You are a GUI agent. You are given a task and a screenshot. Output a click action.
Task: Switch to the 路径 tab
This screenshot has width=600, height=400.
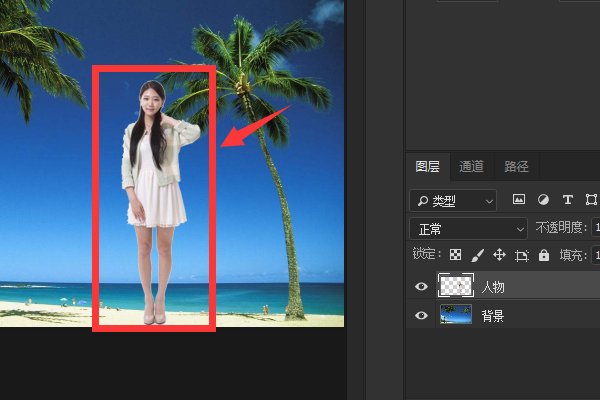(516, 166)
